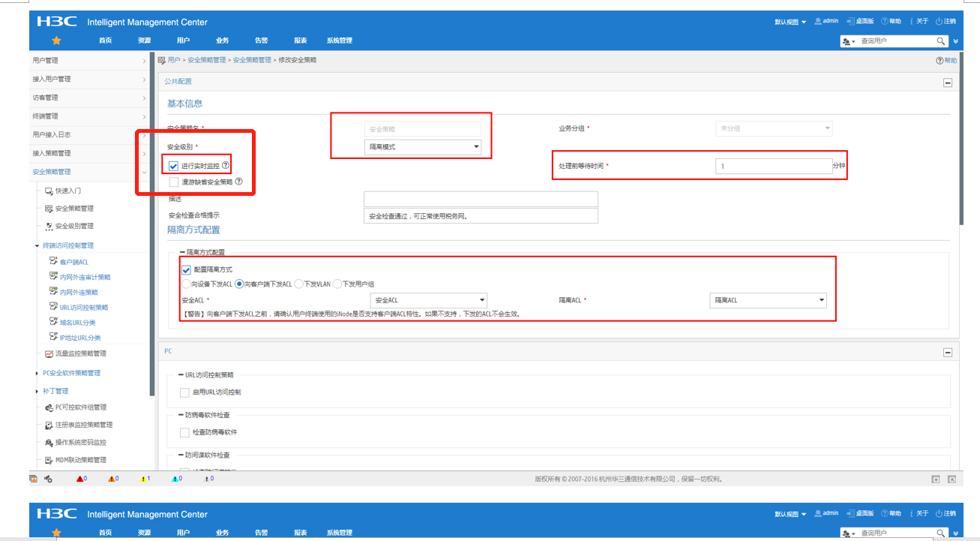Open the 资源 menu in the upper header
Viewport: 980px width, 541px height.
click(145, 41)
